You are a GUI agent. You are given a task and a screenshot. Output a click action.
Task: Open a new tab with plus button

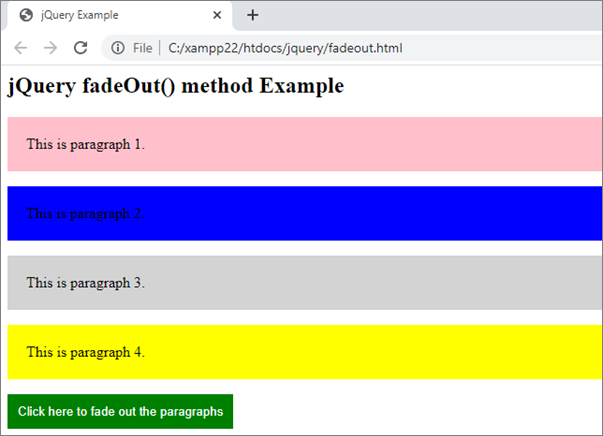[x=253, y=15]
